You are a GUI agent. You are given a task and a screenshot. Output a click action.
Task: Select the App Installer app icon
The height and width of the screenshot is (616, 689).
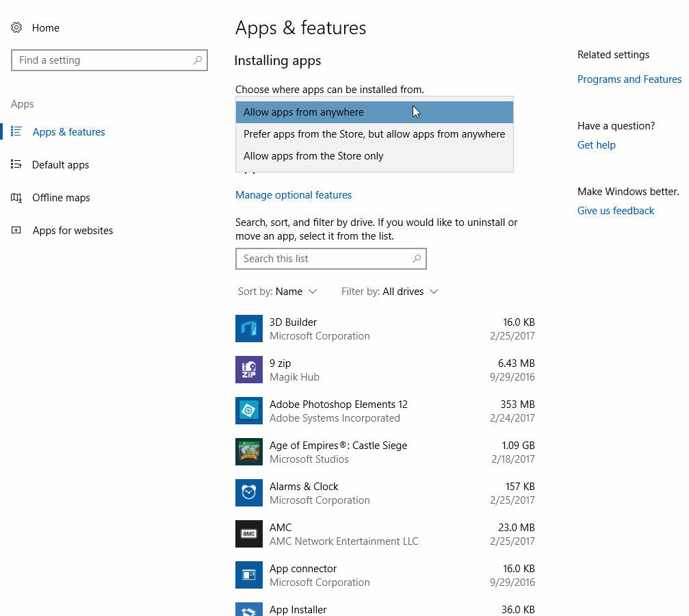tap(248, 609)
